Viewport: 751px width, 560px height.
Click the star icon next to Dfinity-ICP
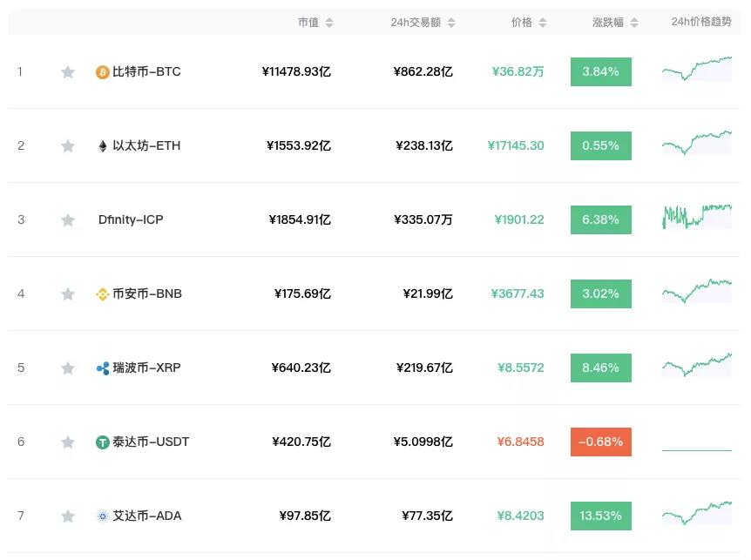pyautogui.click(x=68, y=219)
